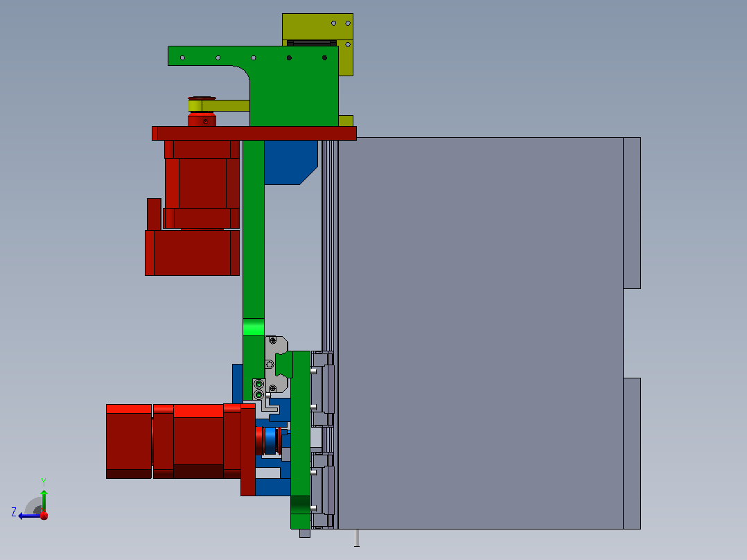Viewport: 747px width, 560px height.
Task: Select the upper vertical red motor body
Action: click(x=202, y=184)
